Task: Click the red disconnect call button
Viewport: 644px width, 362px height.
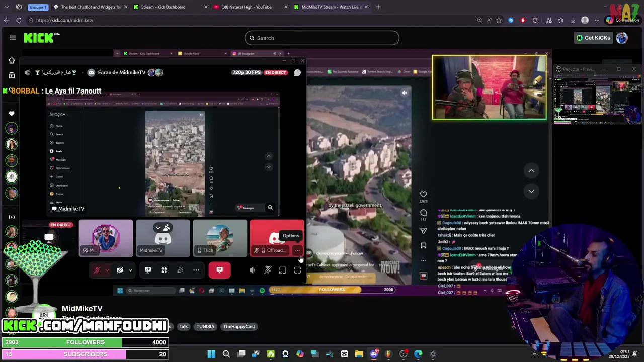Action: coord(219,270)
